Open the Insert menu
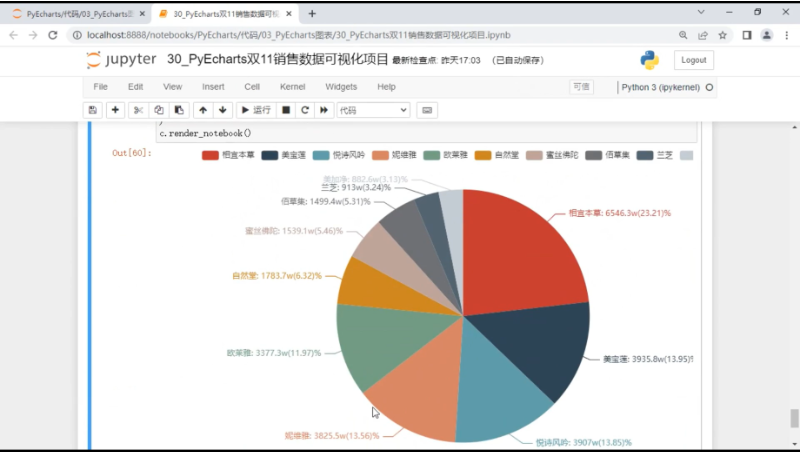Screen dimensions: 800x453 213,87
